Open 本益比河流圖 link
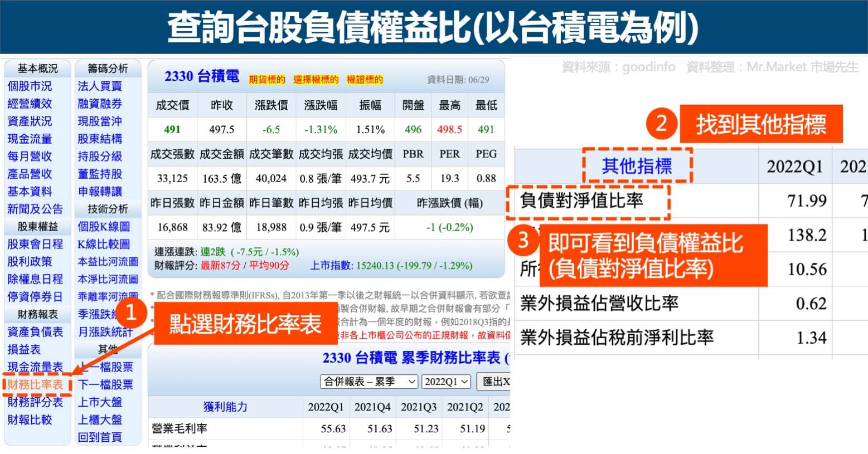Image resolution: width=868 pixels, height=454 pixels. 108,261
